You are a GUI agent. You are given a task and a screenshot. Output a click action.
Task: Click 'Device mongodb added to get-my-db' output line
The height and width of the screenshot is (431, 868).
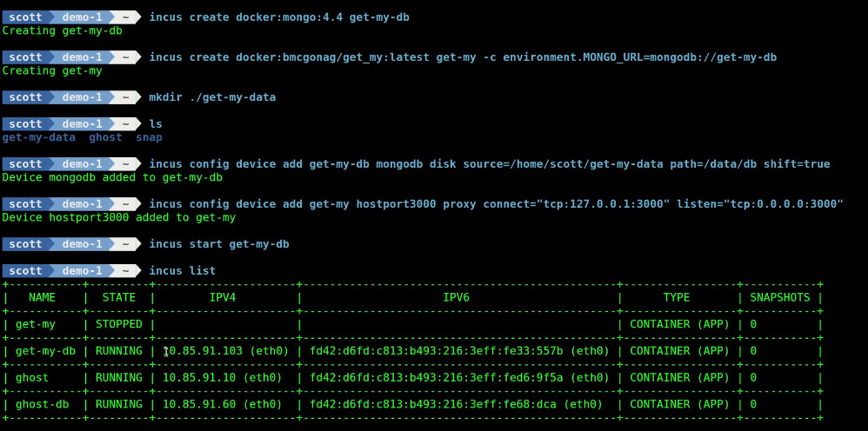[x=112, y=177]
